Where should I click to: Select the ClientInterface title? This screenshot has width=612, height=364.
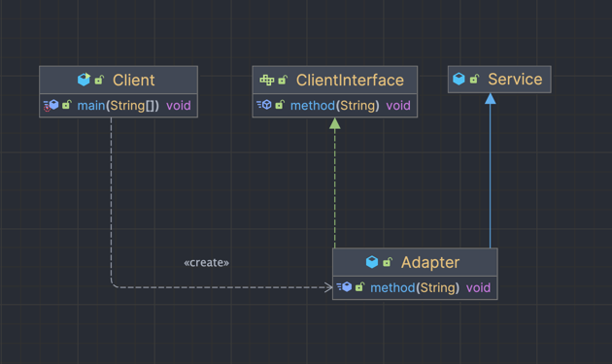pyautogui.click(x=350, y=80)
